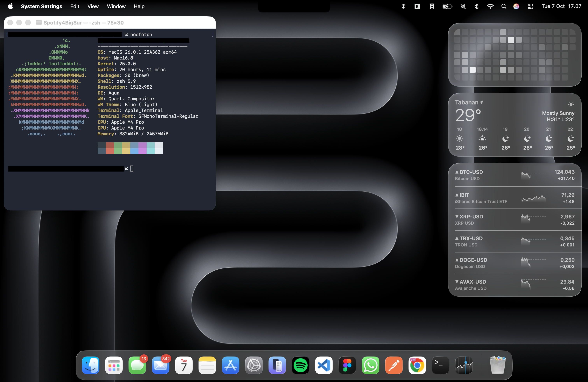Open Control Center in menu bar
Image resolution: width=588 pixels, height=382 pixels.
point(530,6)
